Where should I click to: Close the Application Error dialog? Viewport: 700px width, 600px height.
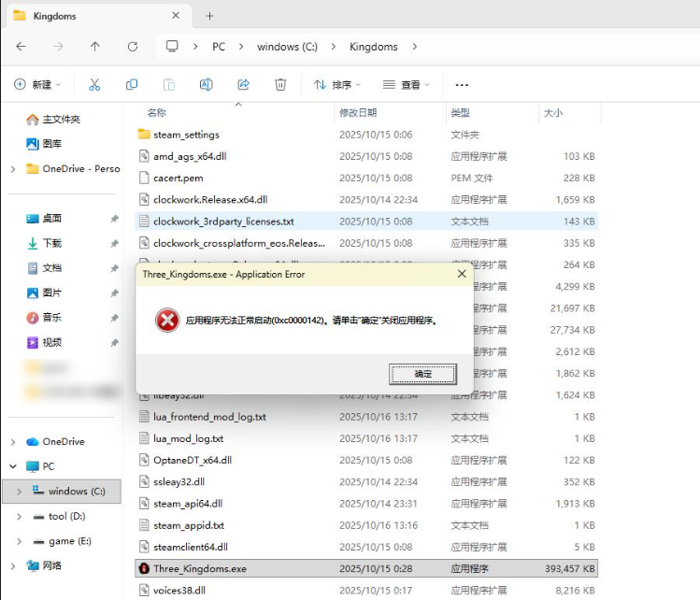(x=462, y=274)
